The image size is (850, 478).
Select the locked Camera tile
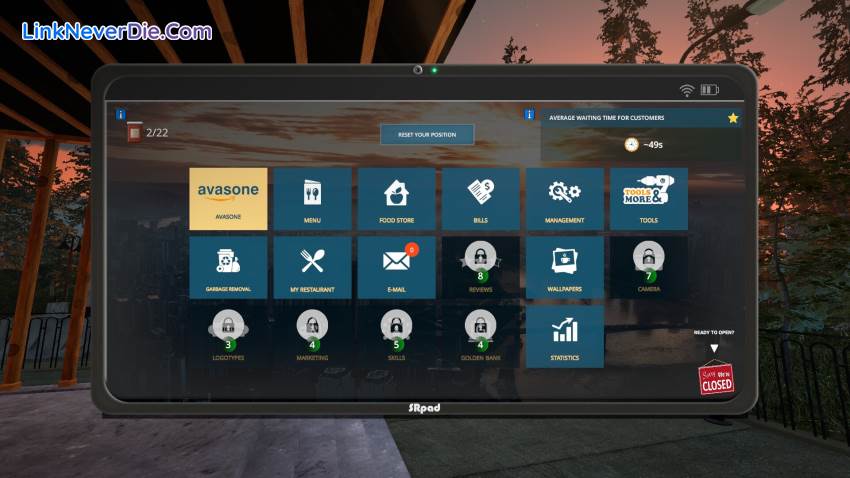click(648, 267)
